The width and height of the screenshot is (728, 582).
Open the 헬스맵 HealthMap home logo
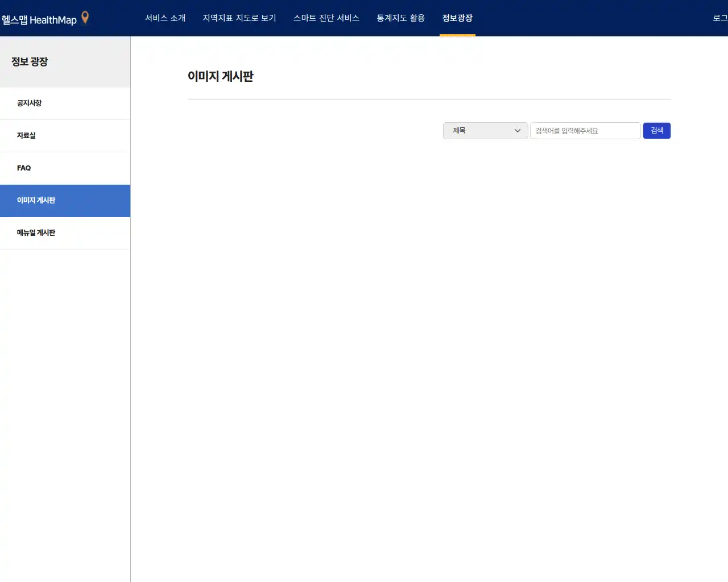40,18
